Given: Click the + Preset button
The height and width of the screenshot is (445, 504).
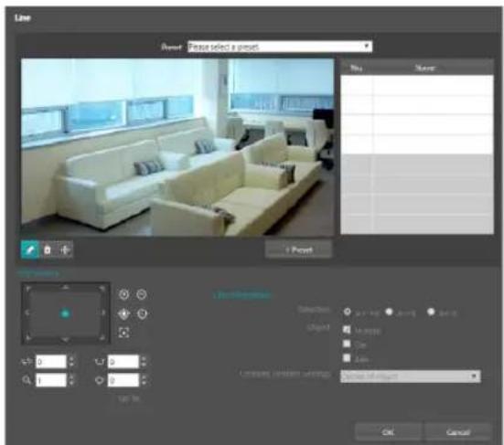Looking at the screenshot, I should point(298,249).
